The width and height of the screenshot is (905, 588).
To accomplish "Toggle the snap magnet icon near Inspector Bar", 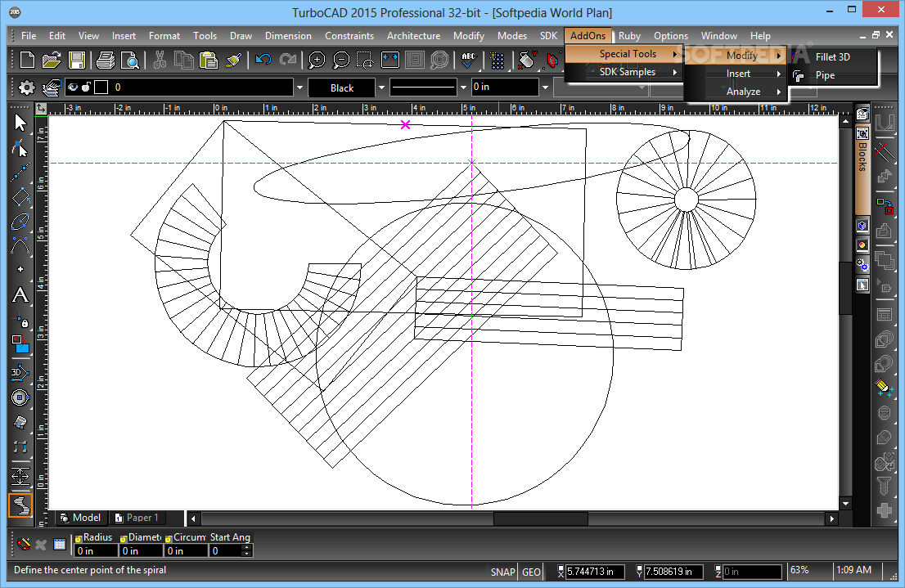I will tap(24, 544).
